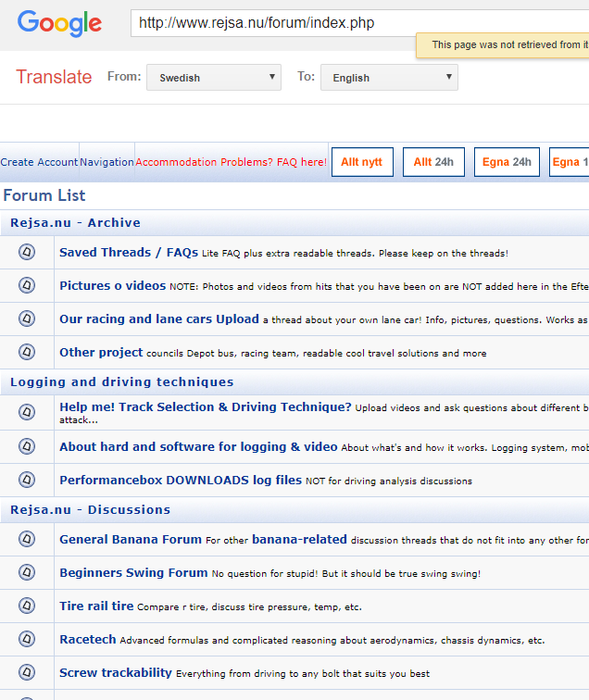The width and height of the screenshot is (589, 700).
Task: Open the Rejsa.nu - Discussions category
Action: pos(90,510)
